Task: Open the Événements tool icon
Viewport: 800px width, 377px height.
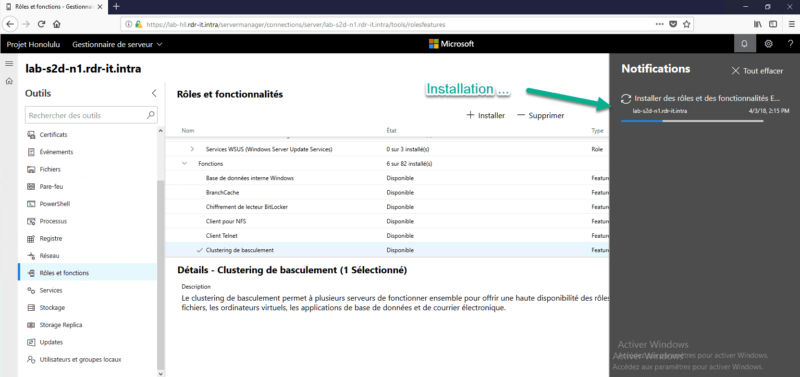Action: [x=30, y=152]
